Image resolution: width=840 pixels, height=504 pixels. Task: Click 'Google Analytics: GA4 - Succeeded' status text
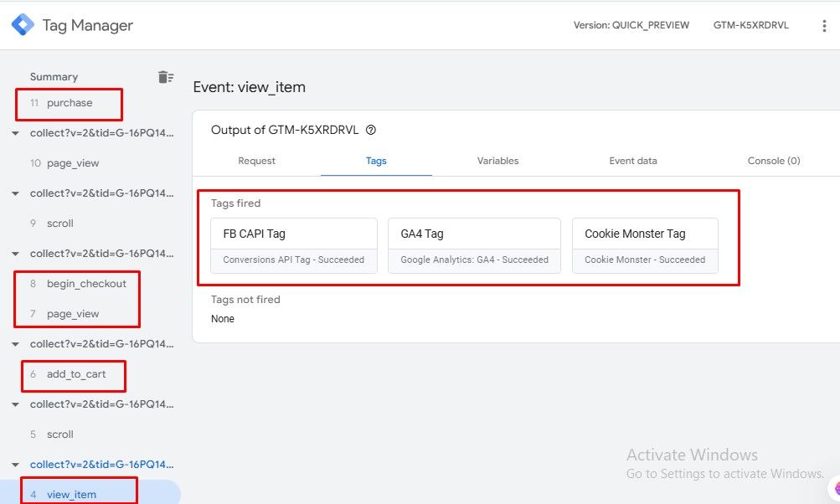click(x=474, y=260)
